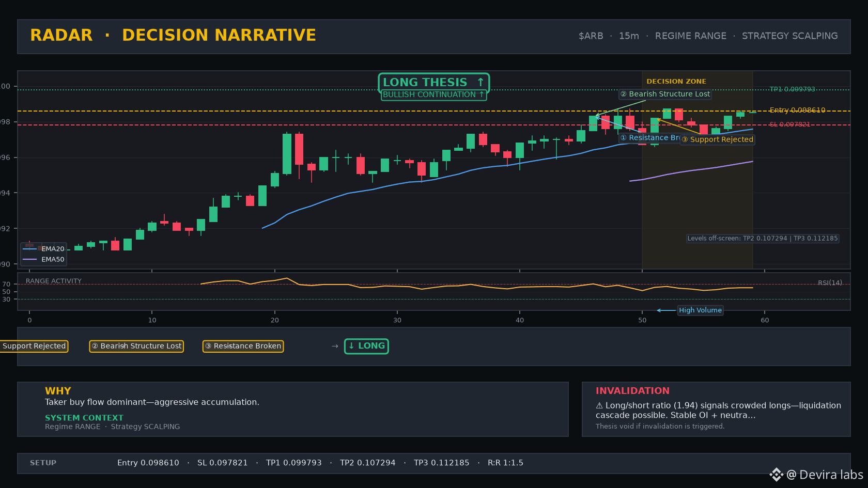Click the DECISION ZONE label
The image size is (868, 488).
676,81
